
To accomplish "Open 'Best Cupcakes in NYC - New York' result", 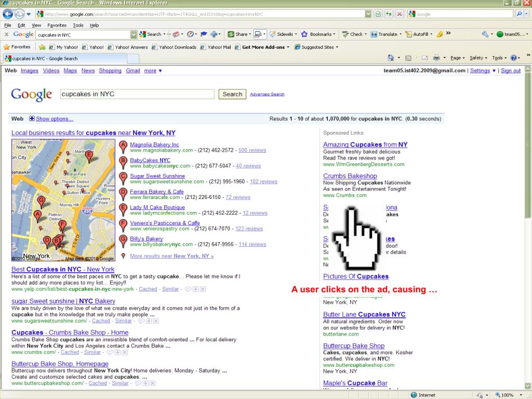I will pos(63,269).
